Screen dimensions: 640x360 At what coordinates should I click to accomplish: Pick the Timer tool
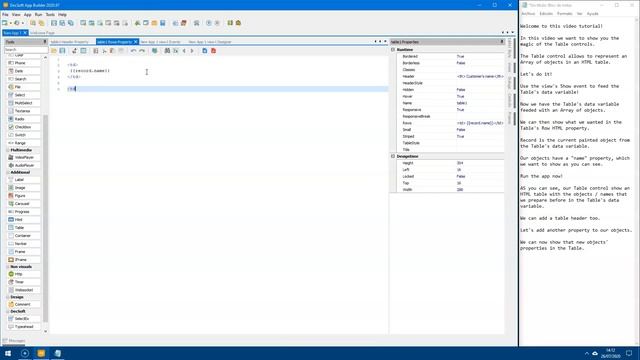[x=24, y=282]
